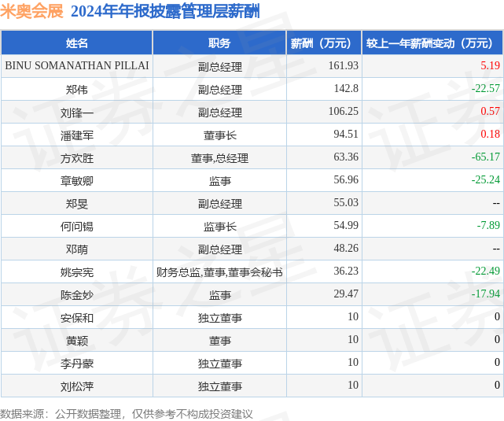Screen dimensions: 504x421
Task: Click the 董事,总经理 position cell
Action: [x=219, y=158]
